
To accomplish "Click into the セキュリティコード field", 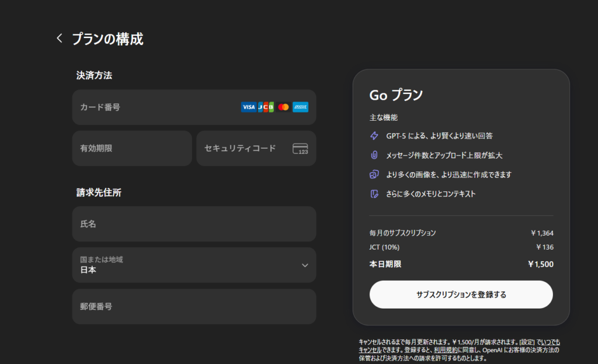I will pos(245,148).
